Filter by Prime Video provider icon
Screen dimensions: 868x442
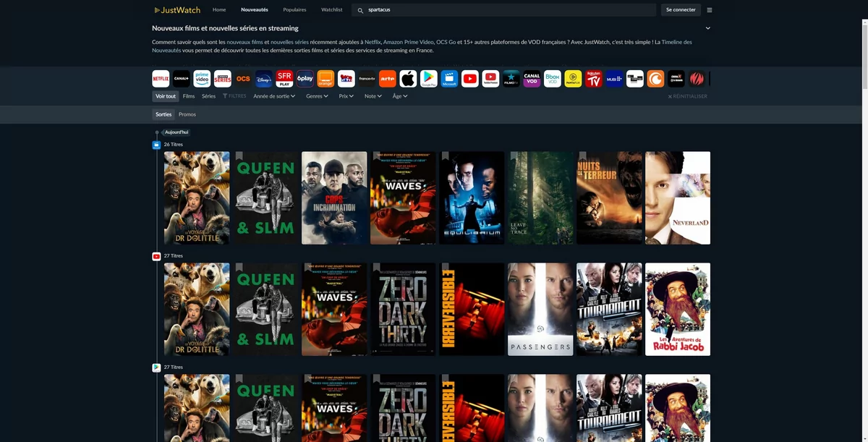[x=202, y=79]
